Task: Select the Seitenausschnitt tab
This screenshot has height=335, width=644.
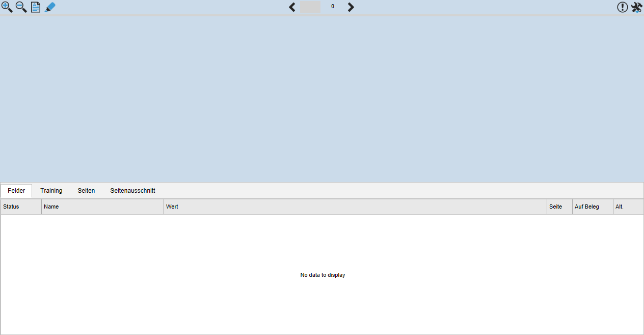Action: (132, 191)
